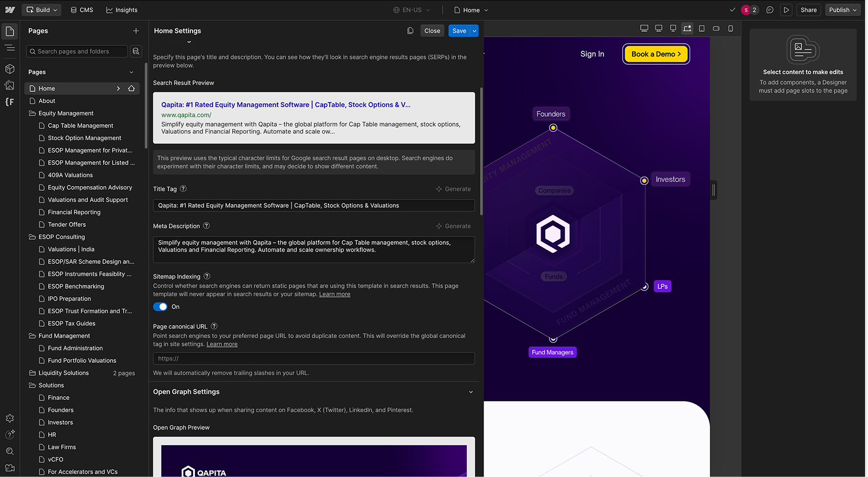Screen dimensions: 868x477
Task: Toggle Sitemap Indexing switch off
Action: (160, 307)
